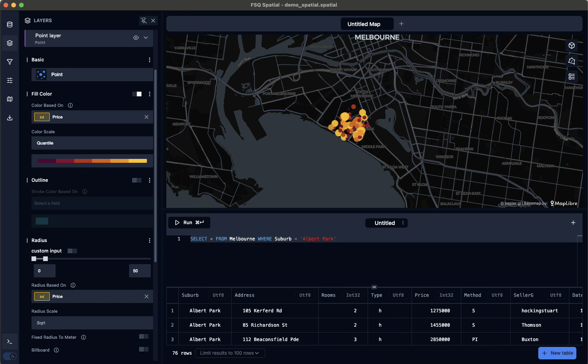Screen dimensions: 588x364
Task: Click the Price column header
Action: [436, 295]
